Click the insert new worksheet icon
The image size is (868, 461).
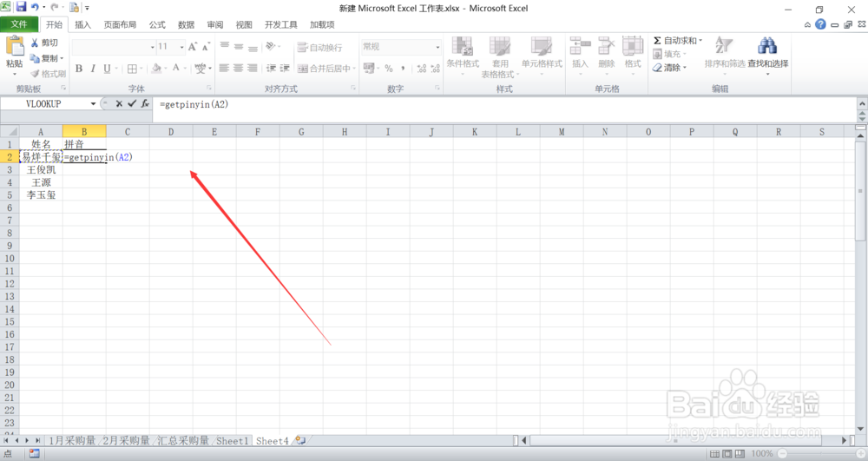[300, 440]
